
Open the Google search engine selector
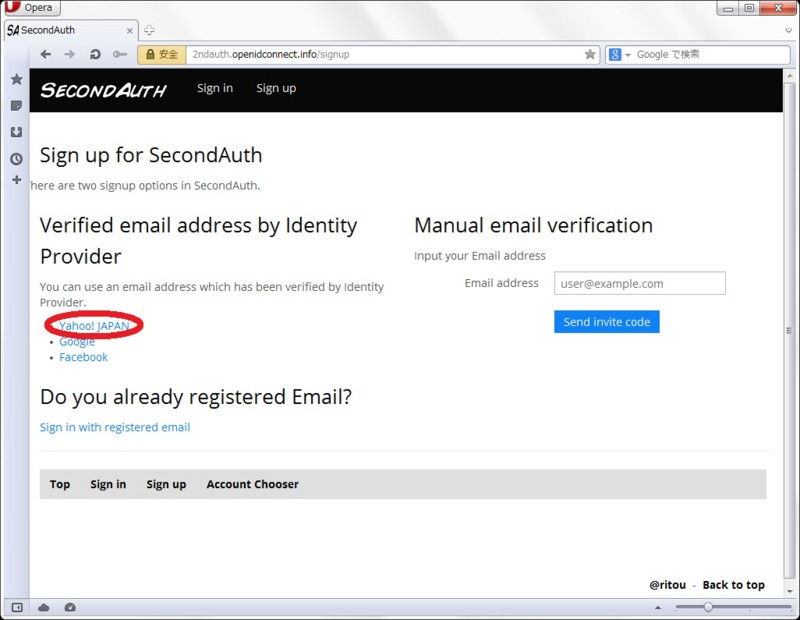coord(619,54)
